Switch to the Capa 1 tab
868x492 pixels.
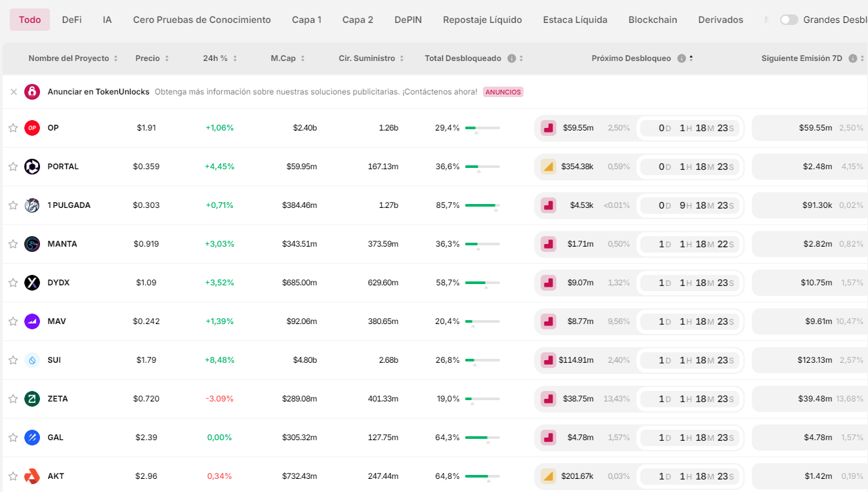click(306, 20)
